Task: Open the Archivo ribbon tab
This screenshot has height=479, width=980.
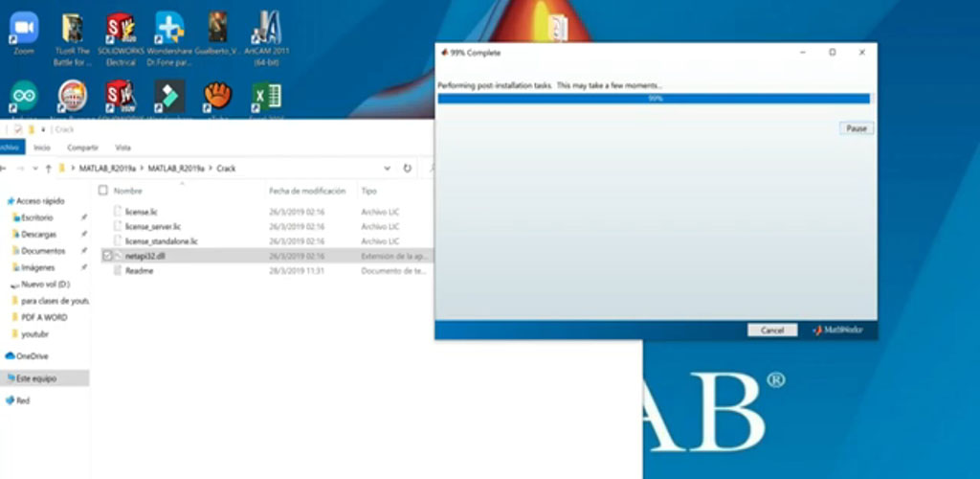Action: coord(11,148)
